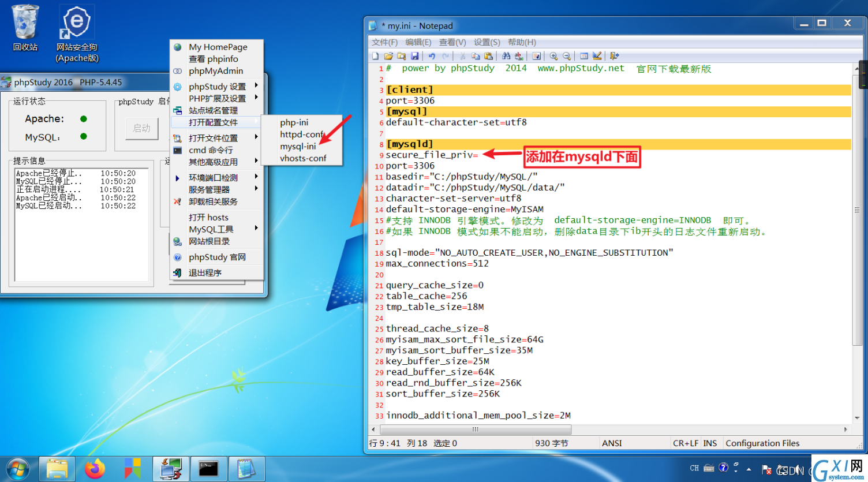The width and height of the screenshot is (868, 482).
Task: Click 站点域名管理 menu entry
Action: click(x=217, y=110)
